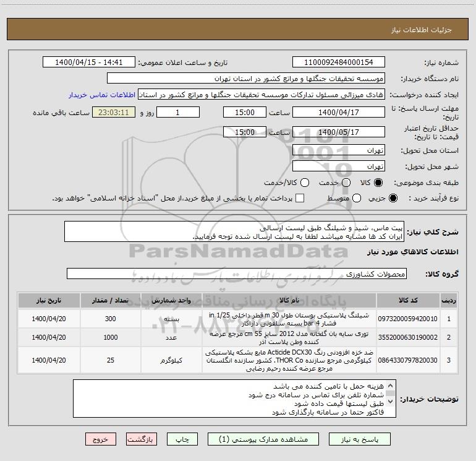This screenshot has height=461, width=476.
Task: Click scroll-down arrow in buyer notes box
Action: [391, 401]
